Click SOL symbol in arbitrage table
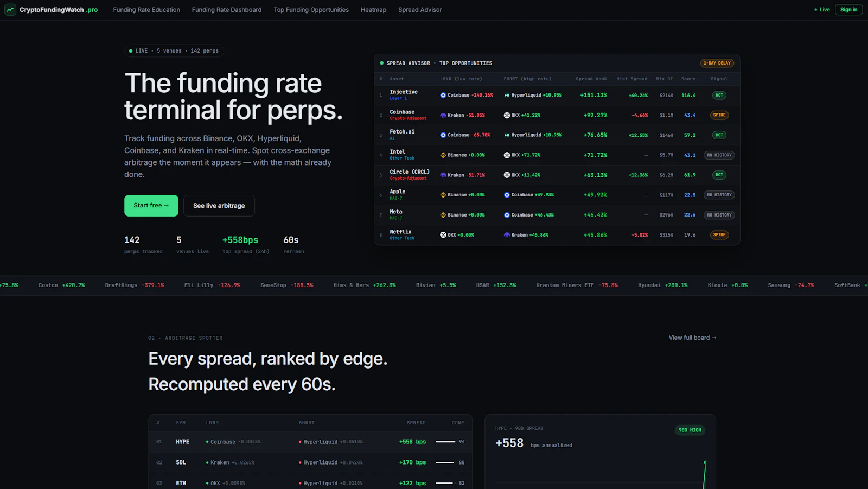Screen dimensions: 868x489 click(x=181, y=462)
